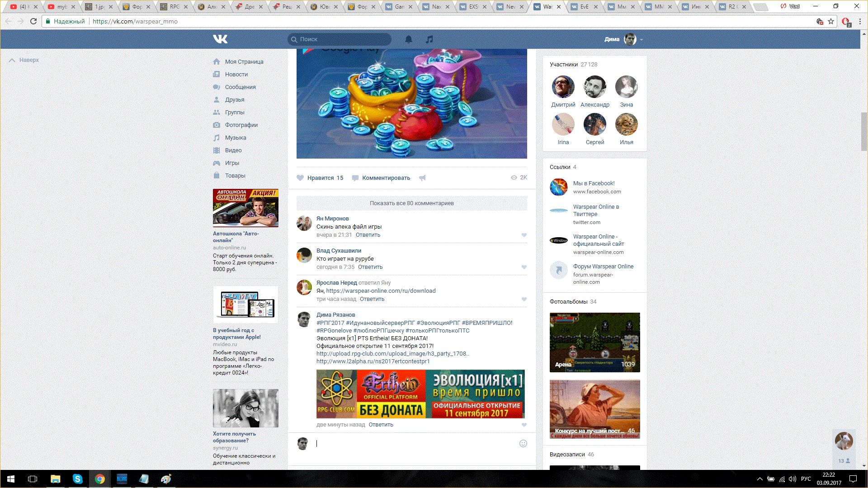Open Skype from taskbar
This screenshot has width=868, height=488.
pyautogui.click(x=77, y=479)
